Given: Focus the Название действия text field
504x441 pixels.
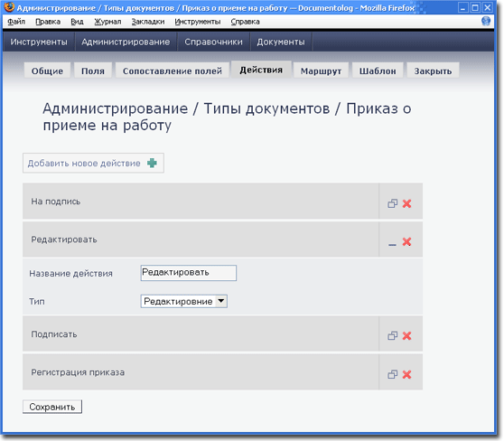Looking at the screenshot, I should [189, 273].
